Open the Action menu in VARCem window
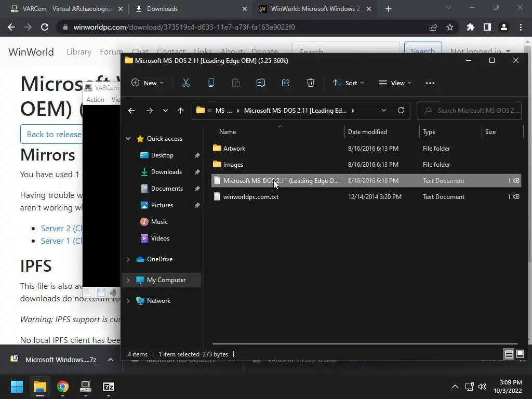This screenshot has width=532, height=399. (x=95, y=99)
